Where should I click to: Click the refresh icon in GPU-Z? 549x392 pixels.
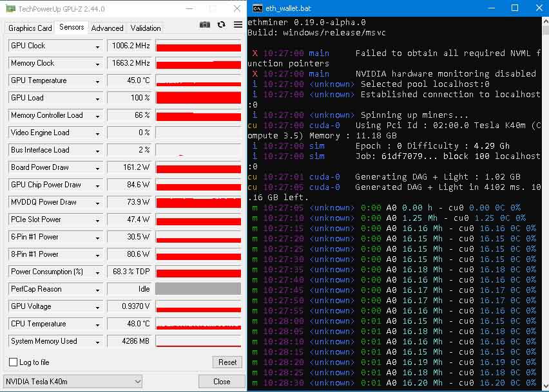(222, 24)
